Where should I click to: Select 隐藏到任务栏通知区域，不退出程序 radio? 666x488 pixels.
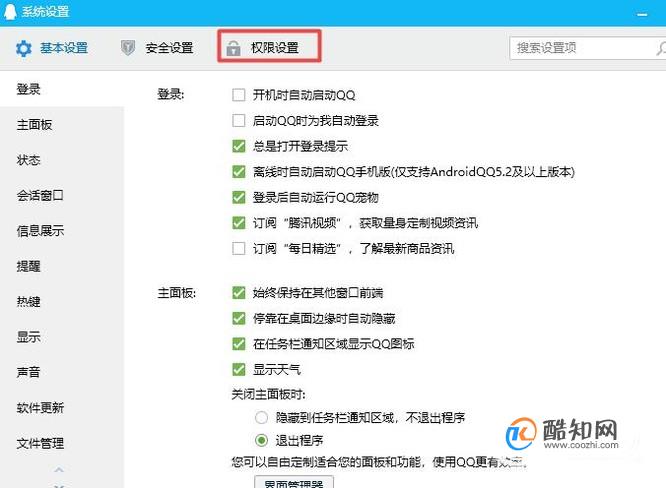tap(261, 417)
